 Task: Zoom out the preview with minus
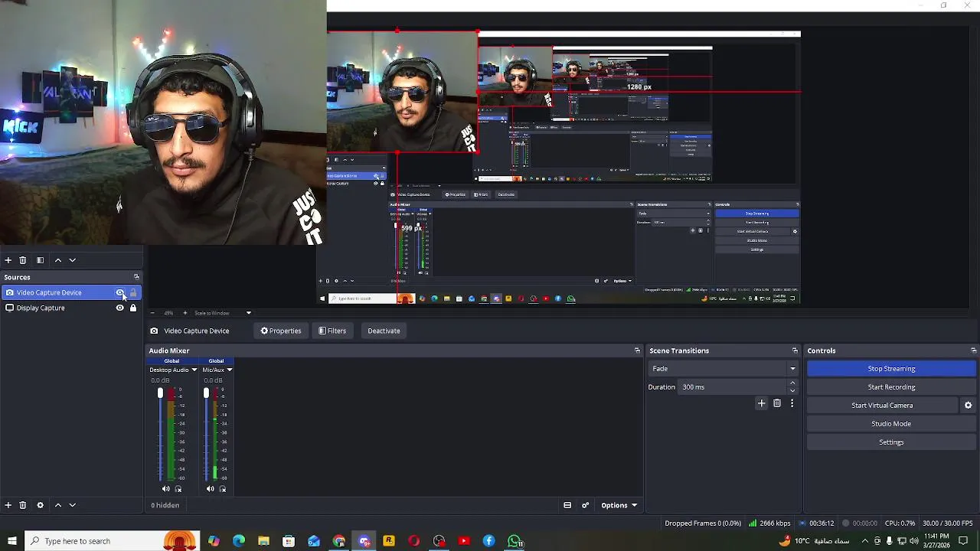pyautogui.click(x=152, y=313)
